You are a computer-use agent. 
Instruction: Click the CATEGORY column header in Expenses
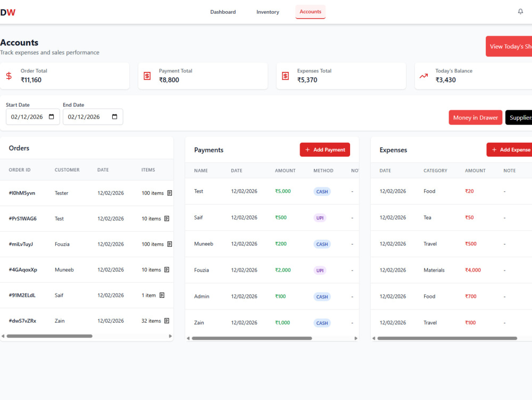pos(435,170)
